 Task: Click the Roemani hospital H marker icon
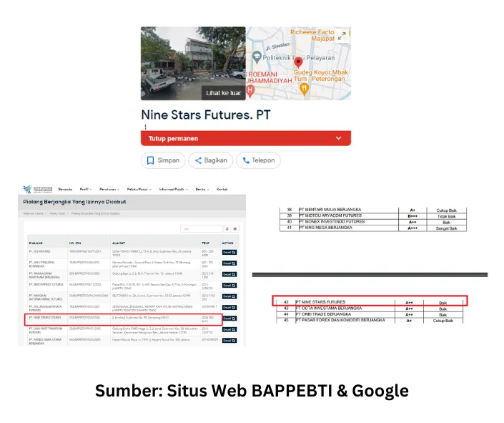pyautogui.click(x=250, y=91)
